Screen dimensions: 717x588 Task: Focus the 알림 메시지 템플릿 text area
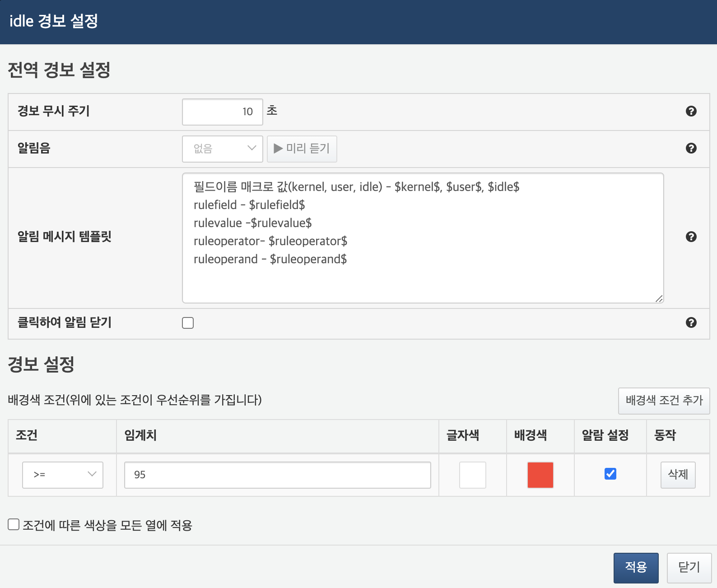tap(423, 238)
